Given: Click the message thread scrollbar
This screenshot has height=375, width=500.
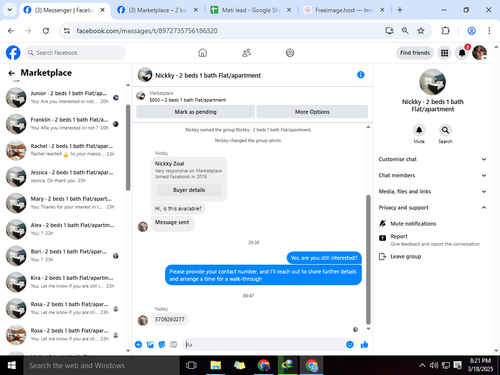Looking at the screenshot, I should point(368,259).
